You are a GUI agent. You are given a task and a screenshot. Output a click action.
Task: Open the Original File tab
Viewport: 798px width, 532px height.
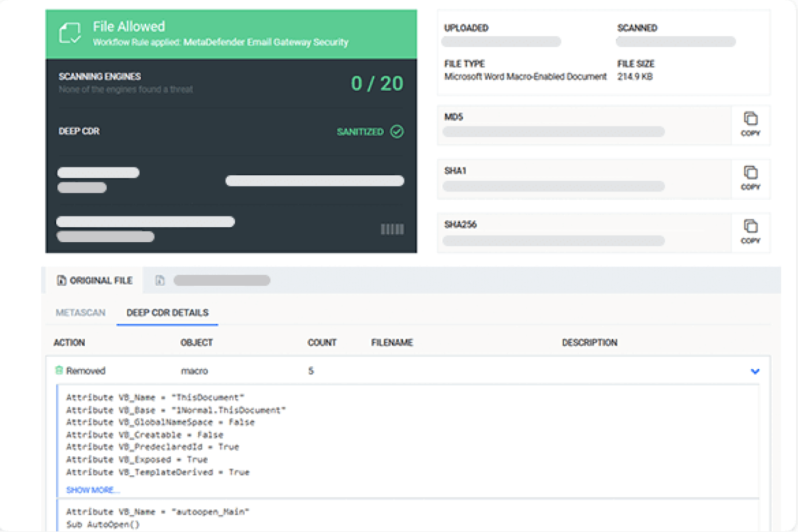tap(101, 280)
